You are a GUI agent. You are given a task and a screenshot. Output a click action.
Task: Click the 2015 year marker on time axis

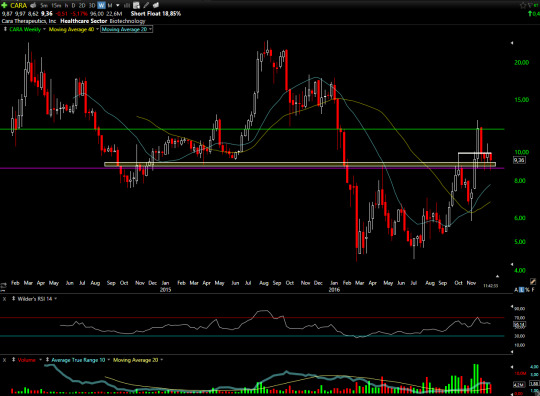pyautogui.click(x=166, y=290)
